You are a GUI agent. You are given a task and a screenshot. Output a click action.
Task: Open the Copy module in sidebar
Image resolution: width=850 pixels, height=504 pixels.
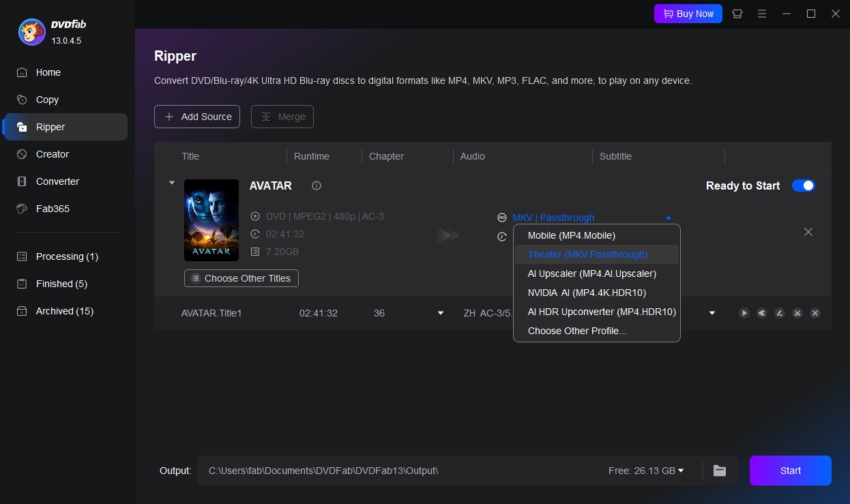(46, 100)
